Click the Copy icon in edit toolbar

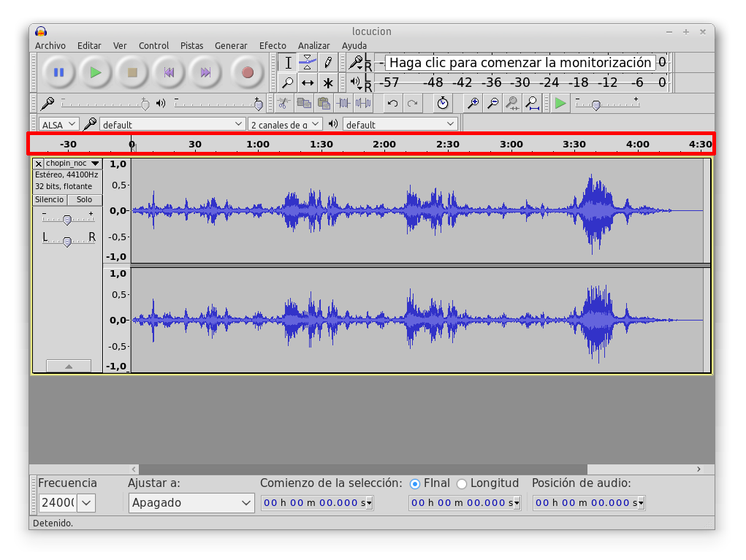click(x=304, y=103)
